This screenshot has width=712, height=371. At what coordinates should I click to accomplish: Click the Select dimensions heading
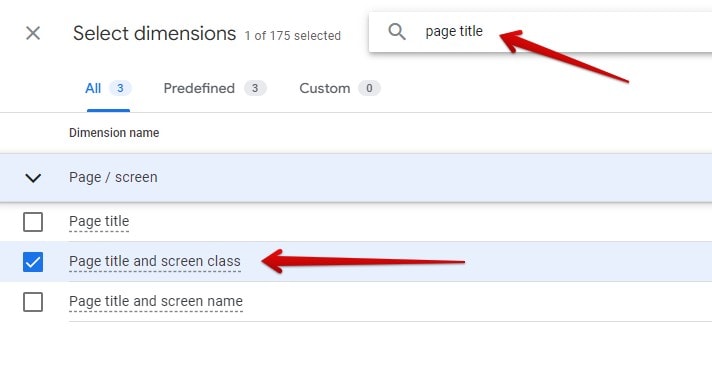tap(154, 34)
